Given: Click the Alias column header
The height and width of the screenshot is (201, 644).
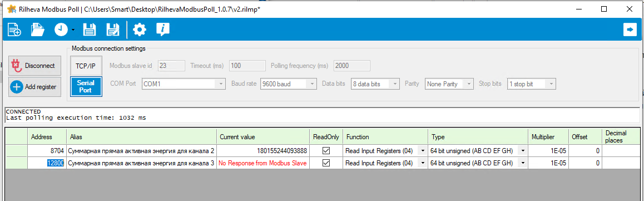Looking at the screenshot, I should 142,136.
